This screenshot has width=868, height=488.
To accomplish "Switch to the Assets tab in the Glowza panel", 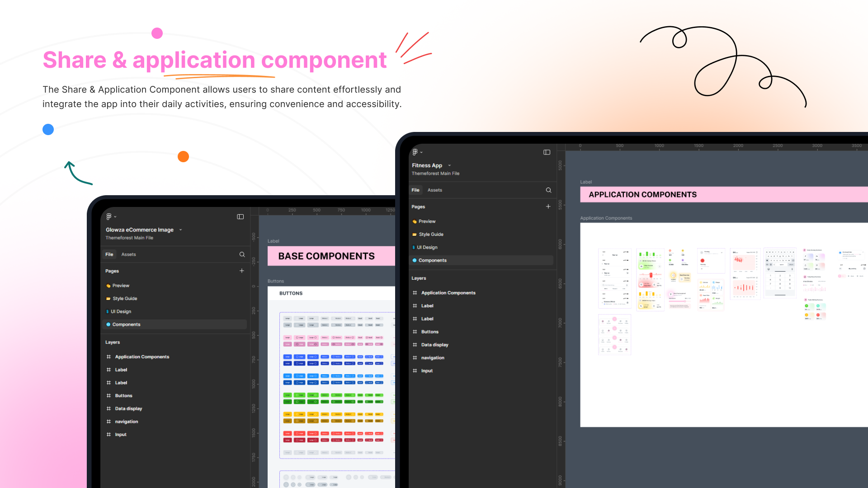I will (x=129, y=254).
